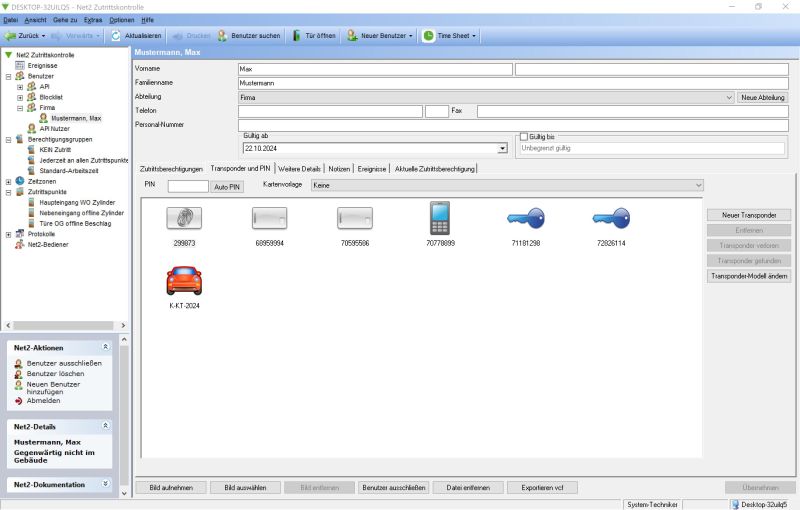Select the card transponder 68959994

pyautogui.click(x=270, y=218)
